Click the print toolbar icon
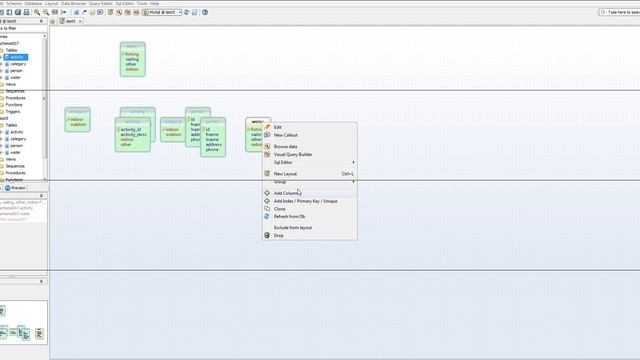The image size is (640, 360). point(27,12)
